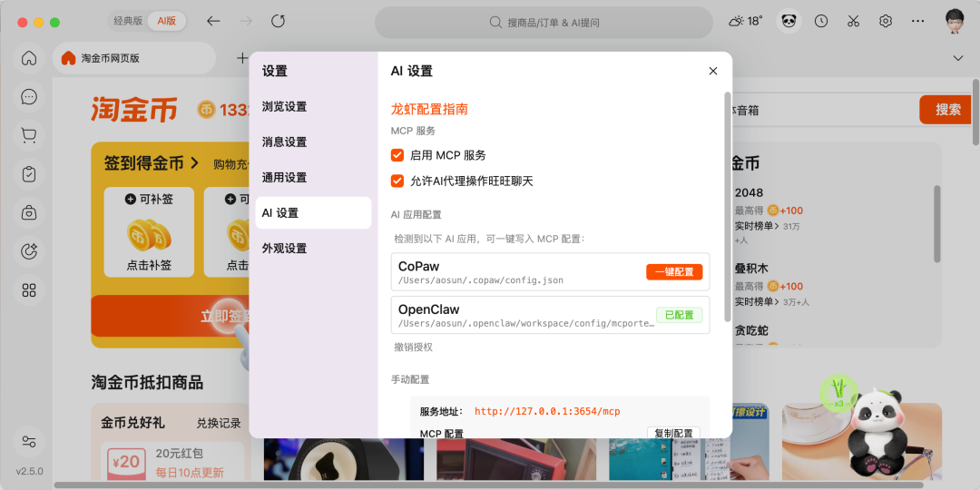This screenshot has height=490, width=980.
Task: Click the 贪吃蛇 game entry
Action: coord(751,330)
